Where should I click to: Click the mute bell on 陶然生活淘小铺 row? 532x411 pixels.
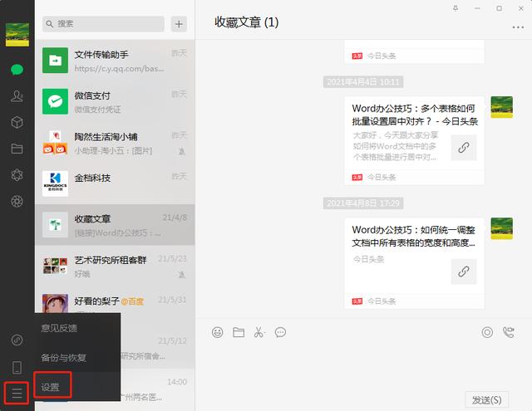point(182,151)
